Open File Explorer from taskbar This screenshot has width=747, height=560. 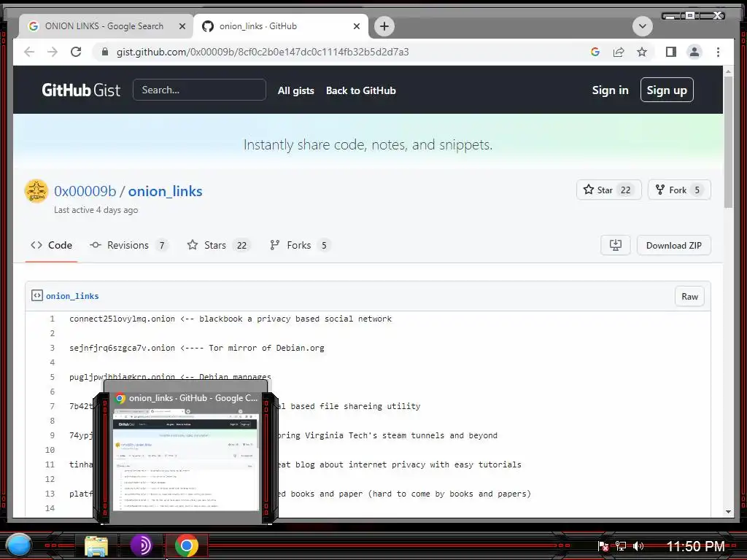pos(96,545)
